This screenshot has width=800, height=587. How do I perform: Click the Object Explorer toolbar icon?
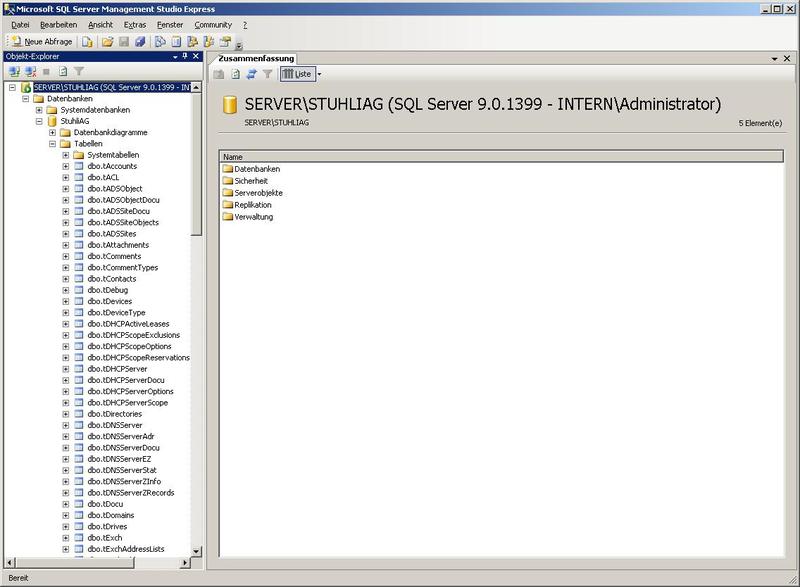192,42
